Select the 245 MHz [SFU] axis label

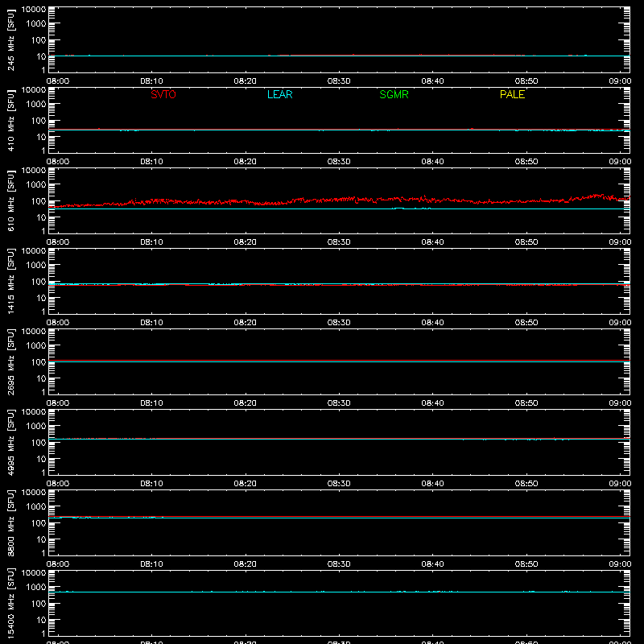[x=10, y=39]
